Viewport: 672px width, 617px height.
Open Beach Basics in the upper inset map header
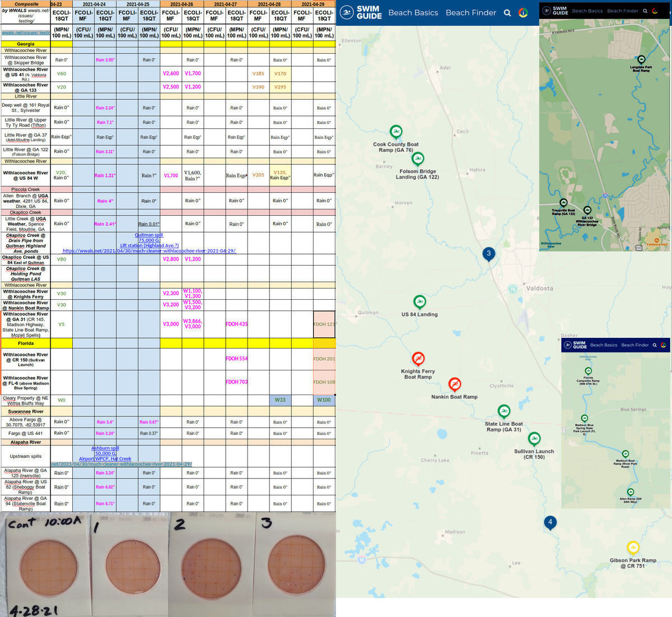(x=587, y=11)
